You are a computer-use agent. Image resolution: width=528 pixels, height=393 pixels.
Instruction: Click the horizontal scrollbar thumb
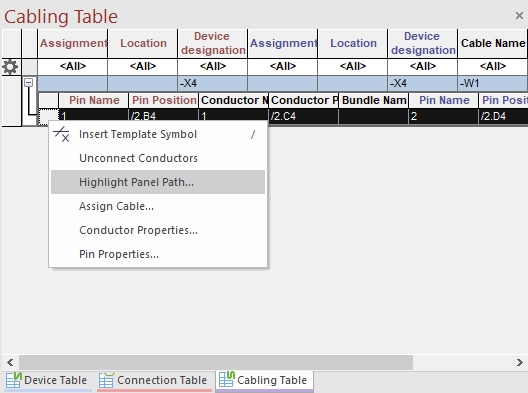[216, 362]
